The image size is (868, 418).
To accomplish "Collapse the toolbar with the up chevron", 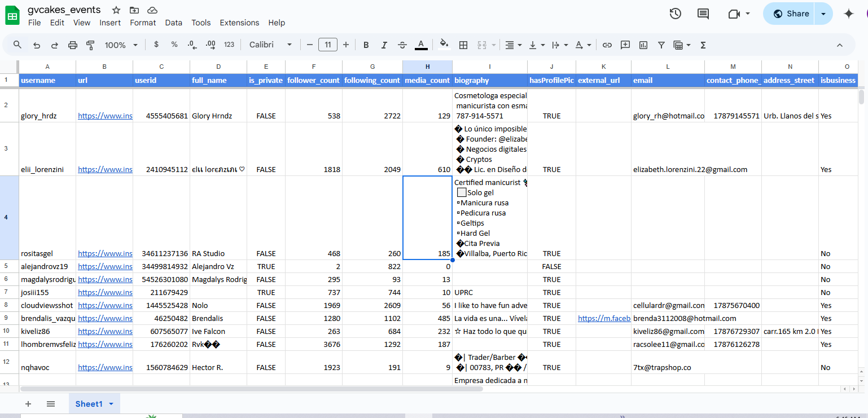I will click(x=839, y=45).
